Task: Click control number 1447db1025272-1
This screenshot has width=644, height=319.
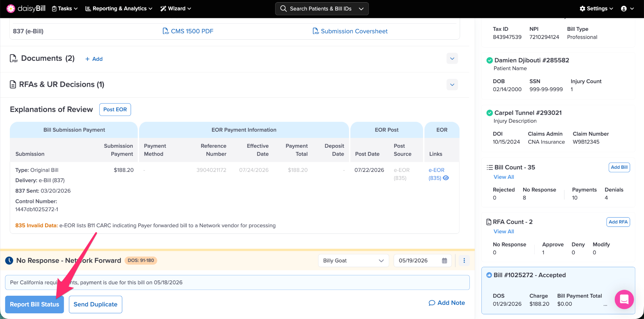Action: point(37,209)
